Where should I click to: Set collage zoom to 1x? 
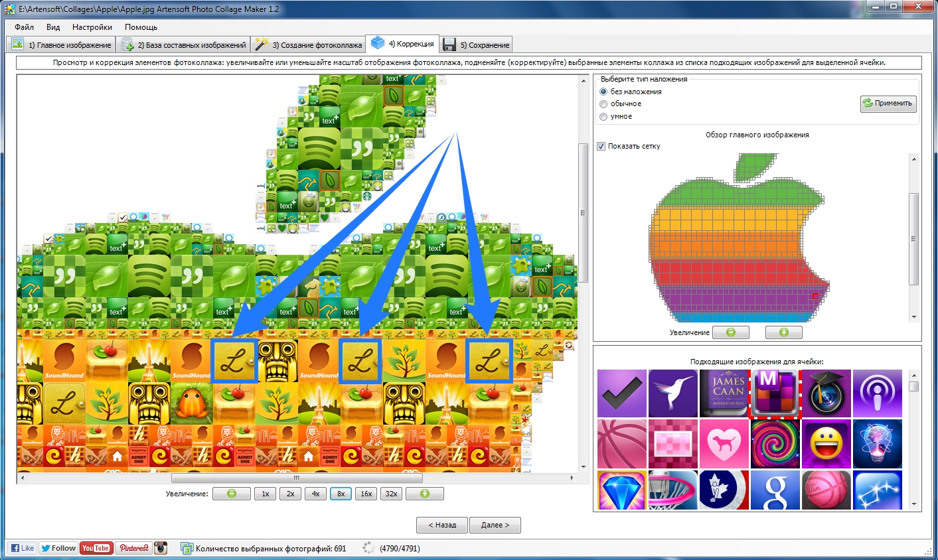[x=265, y=494]
